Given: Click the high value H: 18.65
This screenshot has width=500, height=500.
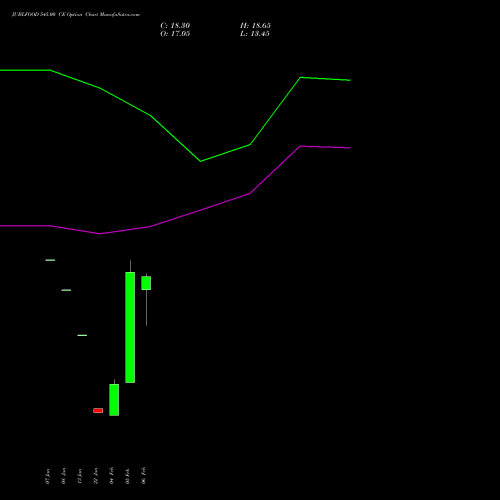Looking at the screenshot, I should (255, 26).
